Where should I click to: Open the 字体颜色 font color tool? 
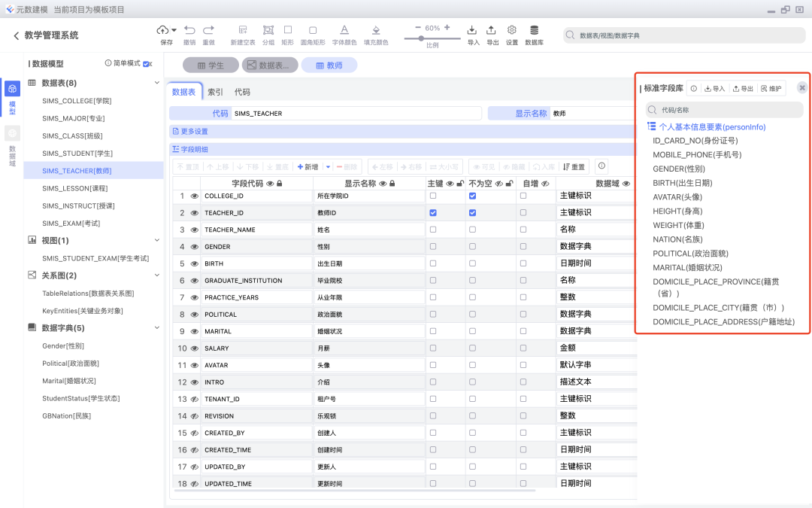343,30
